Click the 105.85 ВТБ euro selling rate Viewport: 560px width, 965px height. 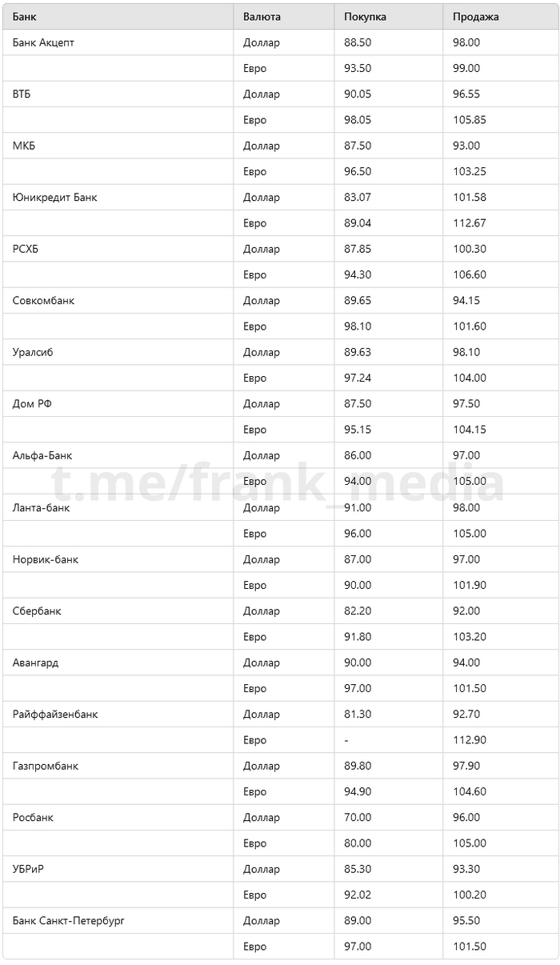pos(470,120)
